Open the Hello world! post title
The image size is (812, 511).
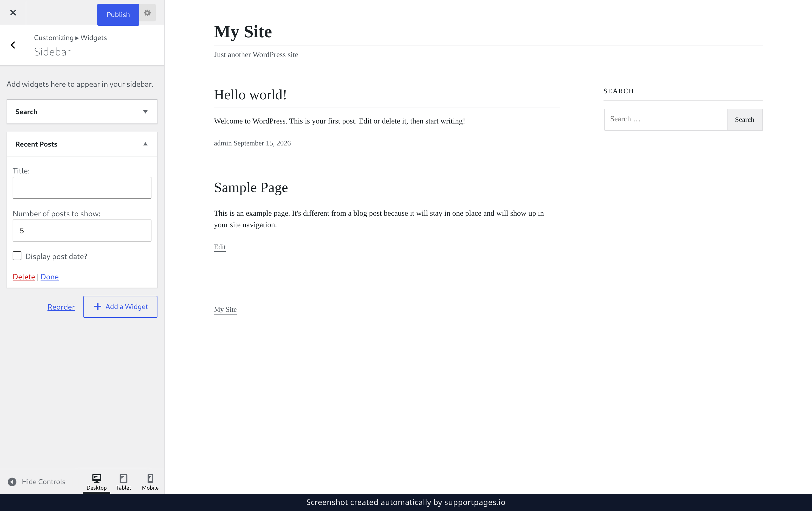(250, 95)
